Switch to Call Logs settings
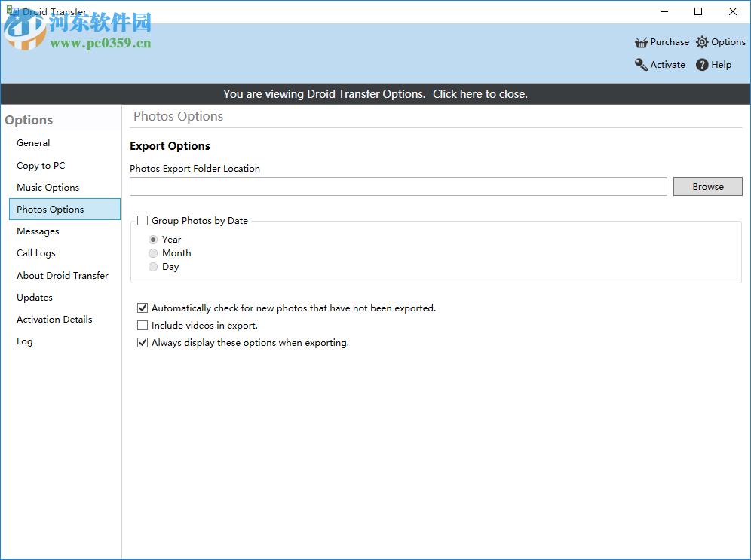Viewport: 751px width, 560px height. click(35, 252)
